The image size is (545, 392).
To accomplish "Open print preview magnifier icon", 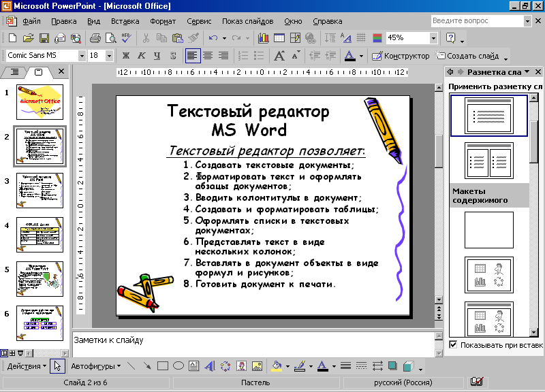I will [x=110, y=38].
